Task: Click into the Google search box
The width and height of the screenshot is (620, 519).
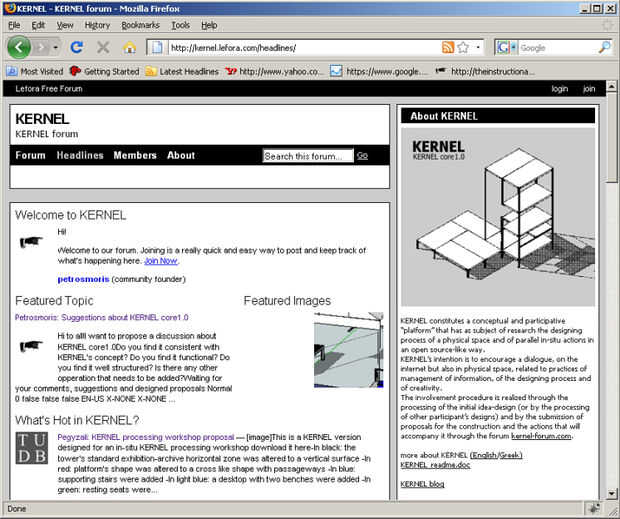Action: (558, 48)
